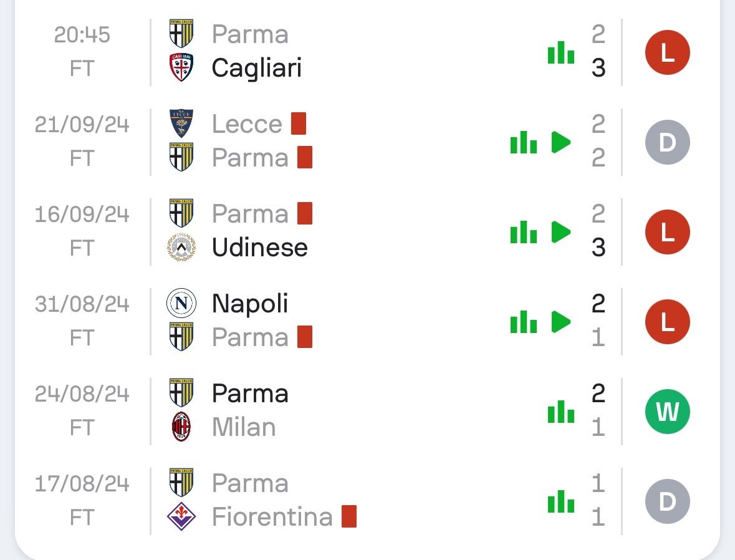Click the Fiorentina club logo
Image resolution: width=735 pixels, height=560 pixels.
tap(181, 517)
